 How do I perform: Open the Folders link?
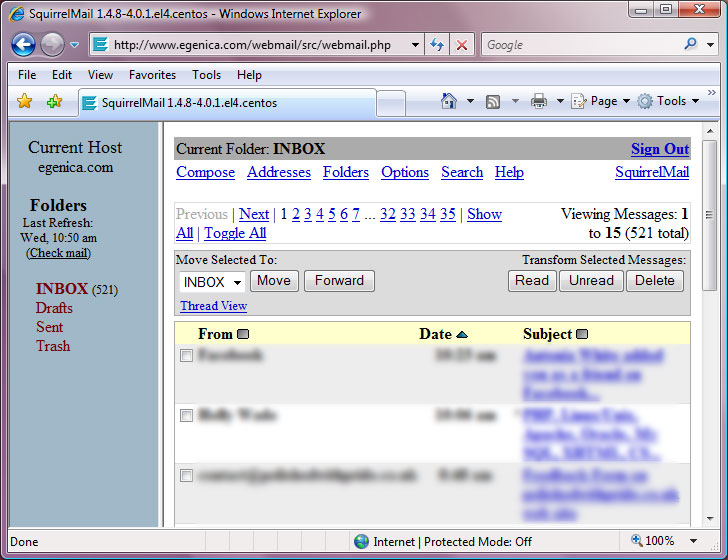[x=346, y=172]
